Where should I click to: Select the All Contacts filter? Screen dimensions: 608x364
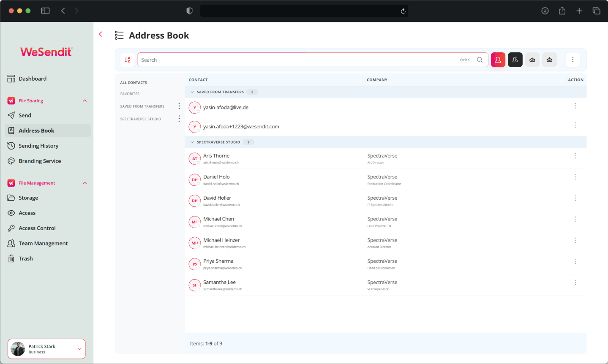pos(134,83)
